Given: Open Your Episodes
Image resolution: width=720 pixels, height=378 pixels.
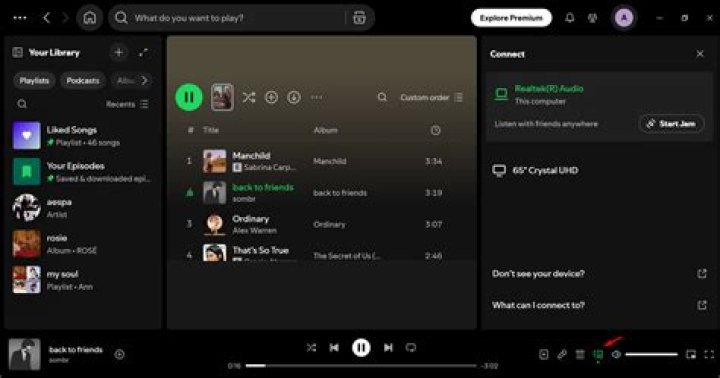Looking at the screenshot, I should click(83, 171).
